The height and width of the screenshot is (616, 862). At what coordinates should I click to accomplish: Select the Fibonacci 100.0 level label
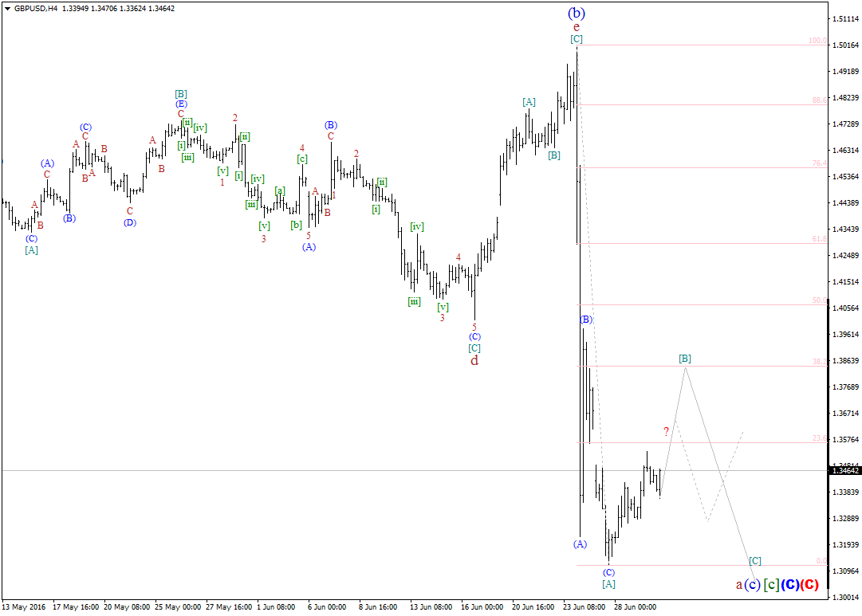(817, 41)
